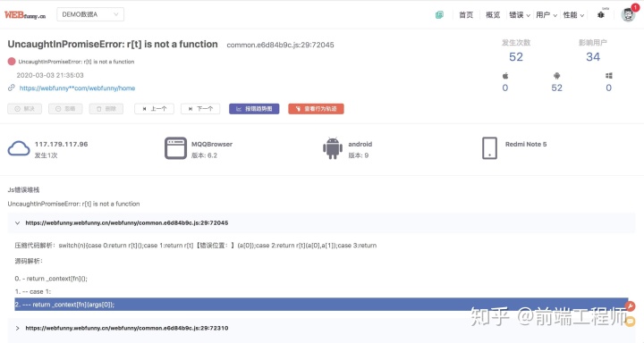Select the Js错误堆栈 heading
This screenshot has height=343, width=644.
point(23,189)
